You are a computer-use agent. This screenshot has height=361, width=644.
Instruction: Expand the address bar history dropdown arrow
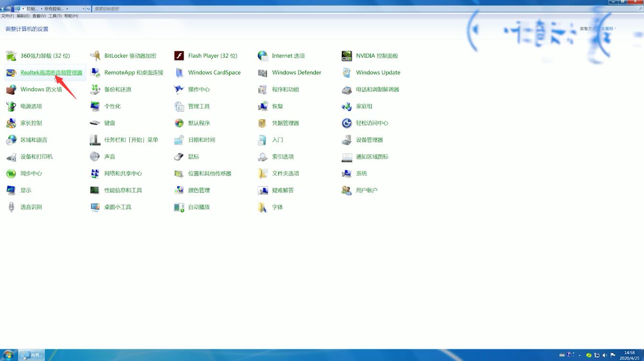coord(84,9)
